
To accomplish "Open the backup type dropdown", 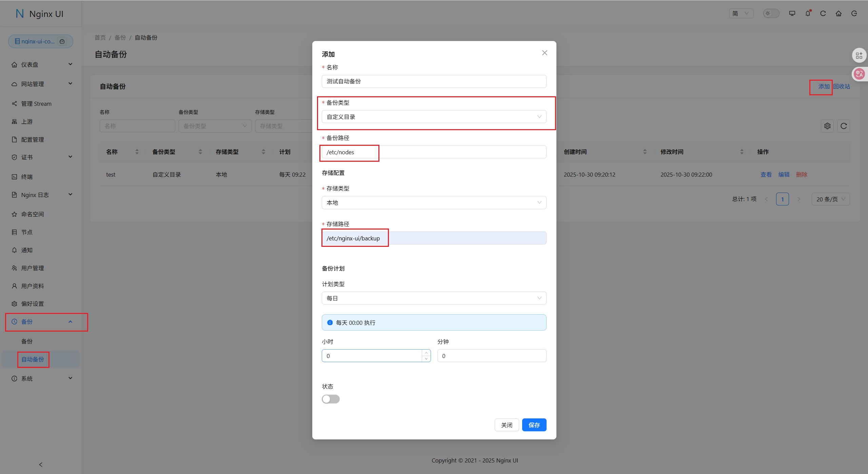I will tap(434, 117).
